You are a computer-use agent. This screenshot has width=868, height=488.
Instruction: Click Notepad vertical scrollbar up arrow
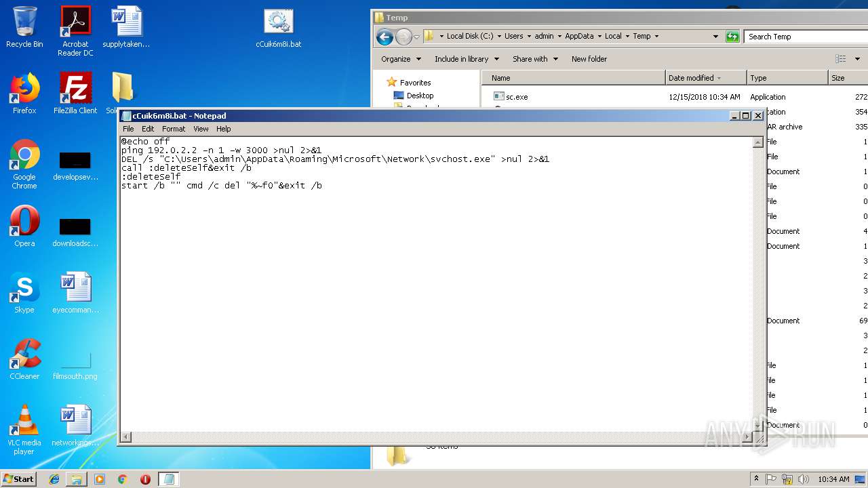[758, 142]
